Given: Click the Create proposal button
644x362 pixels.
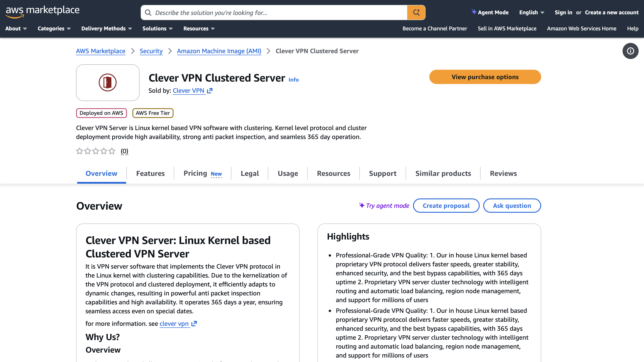Looking at the screenshot, I should tap(446, 206).
